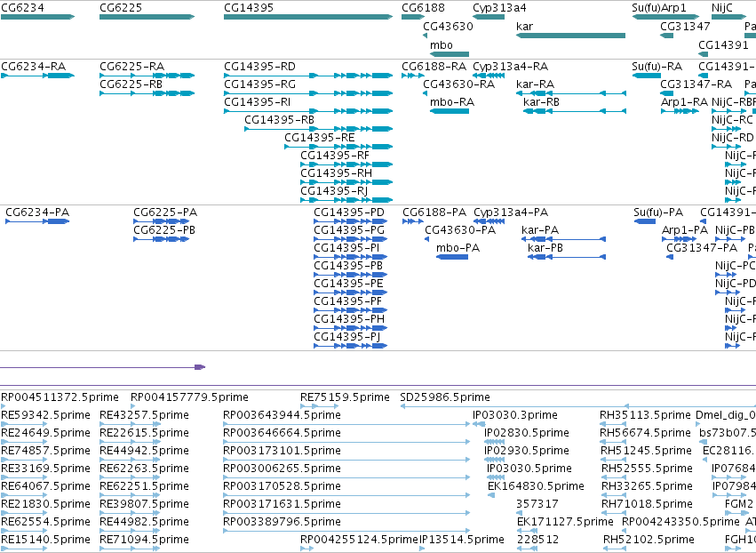Viewport: 756px width, 553px height.
Task: Click the Cyp313a4-PA protein label
Action: pyautogui.click(x=511, y=212)
